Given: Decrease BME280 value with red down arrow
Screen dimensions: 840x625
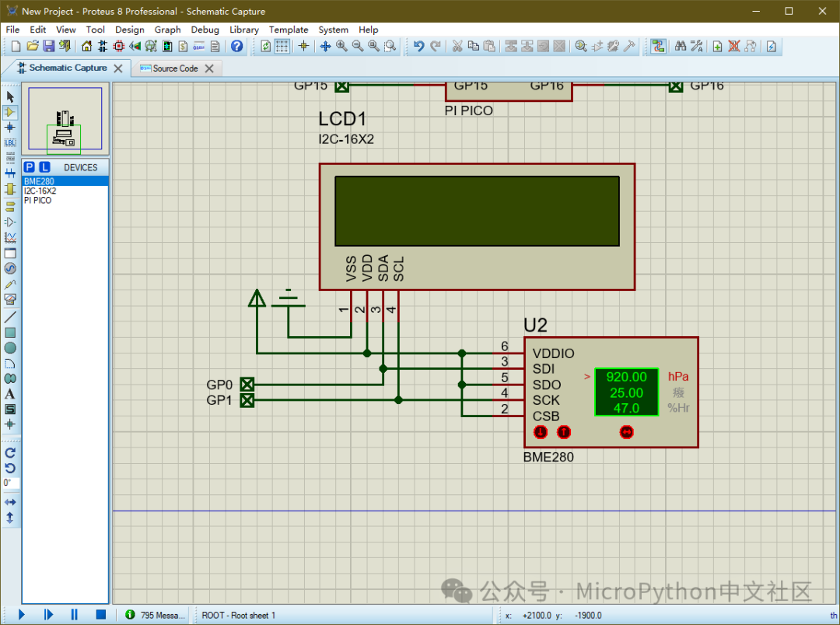Looking at the screenshot, I should pyautogui.click(x=540, y=431).
